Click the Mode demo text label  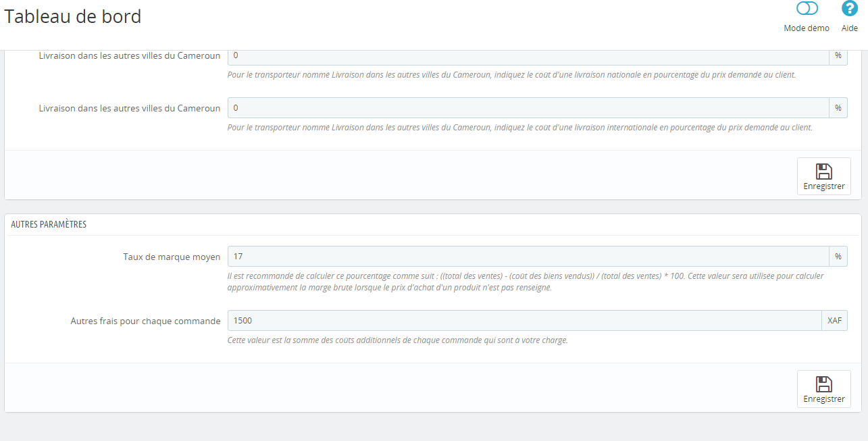coord(807,28)
